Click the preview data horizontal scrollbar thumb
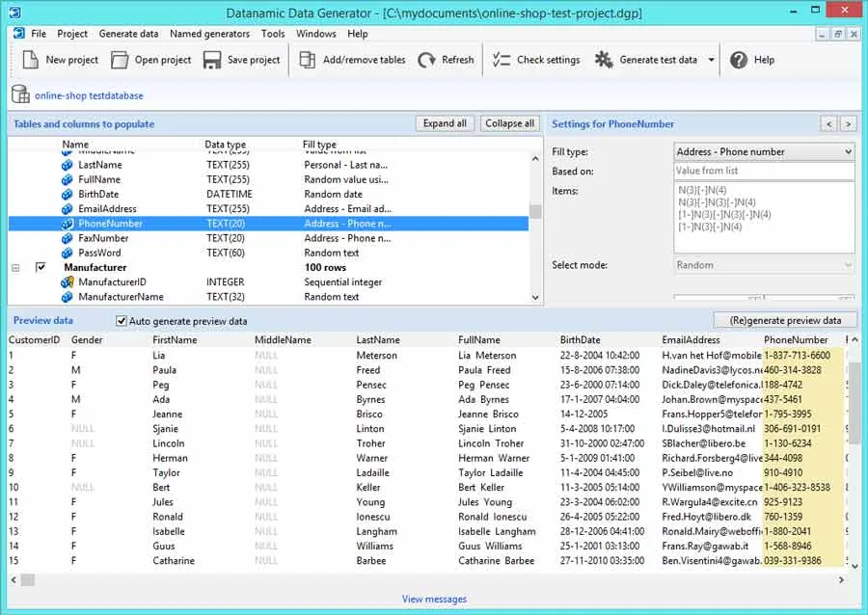Viewport: 868px width, 615px height. pyautogui.click(x=28, y=579)
